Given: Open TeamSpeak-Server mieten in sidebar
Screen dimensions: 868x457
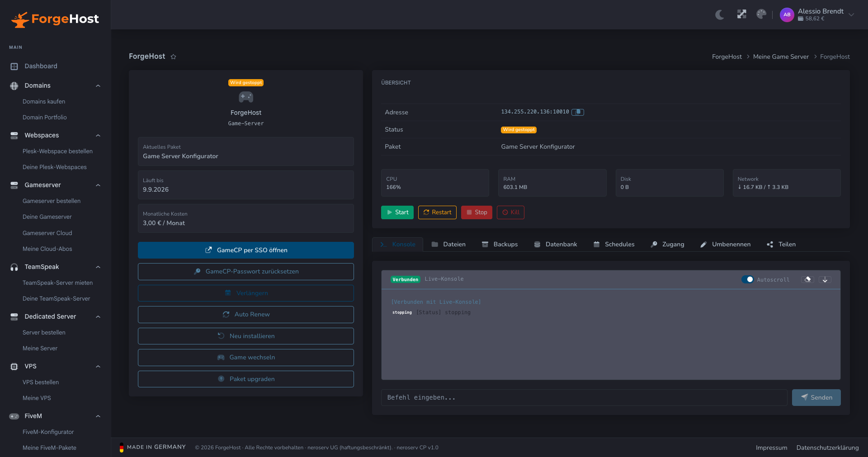Looking at the screenshot, I should click(58, 283).
